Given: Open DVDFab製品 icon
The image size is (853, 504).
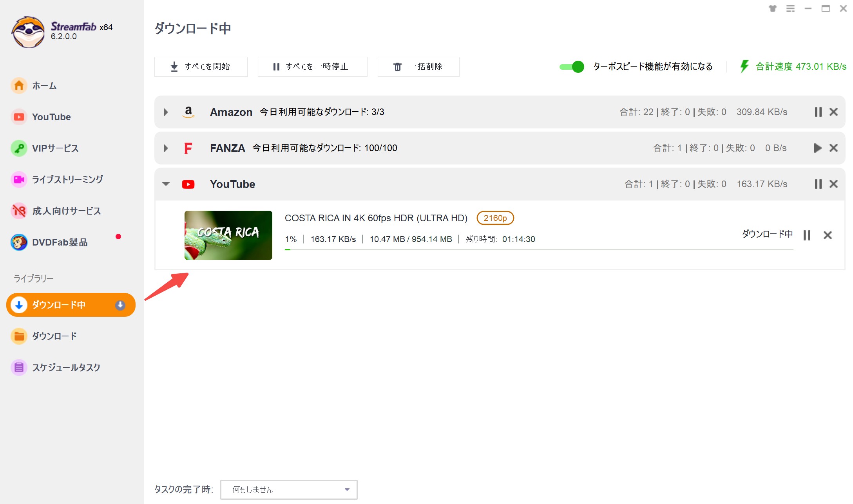Looking at the screenshot, I should (x=19, y=242).
